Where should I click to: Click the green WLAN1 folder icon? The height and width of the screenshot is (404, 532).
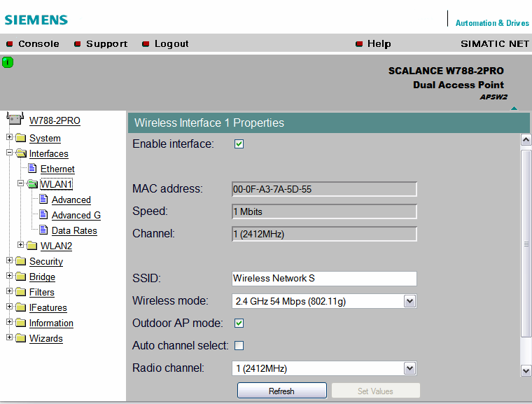32,184
